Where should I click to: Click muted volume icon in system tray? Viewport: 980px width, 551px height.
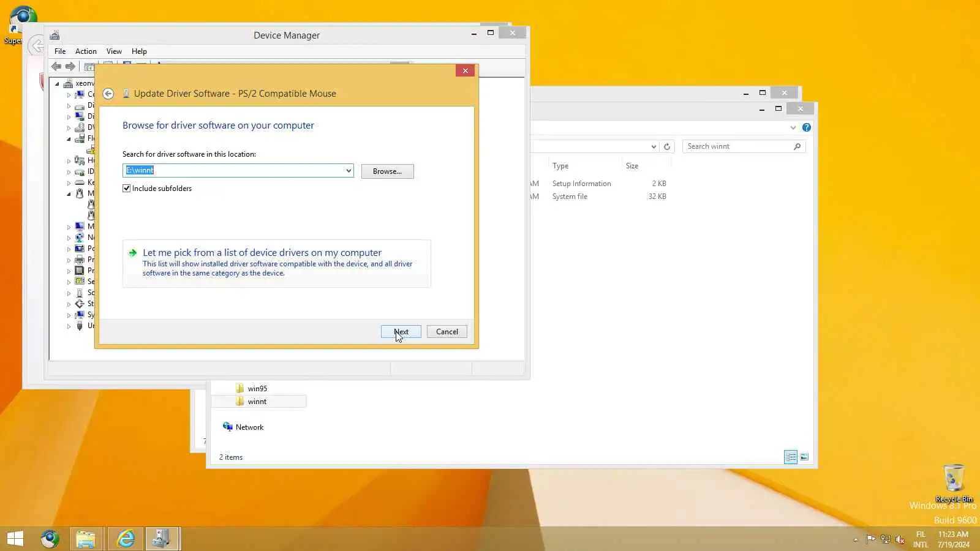click(900, 539)
